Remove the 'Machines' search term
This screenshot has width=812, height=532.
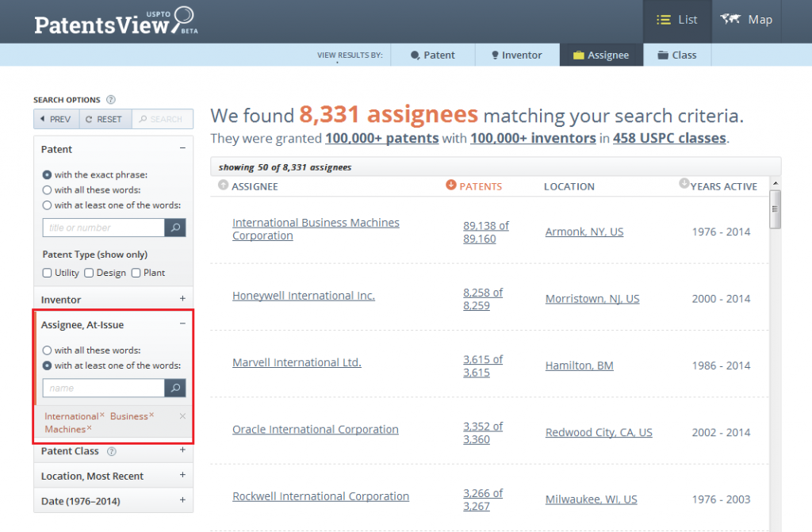click(x=89, y=427)
